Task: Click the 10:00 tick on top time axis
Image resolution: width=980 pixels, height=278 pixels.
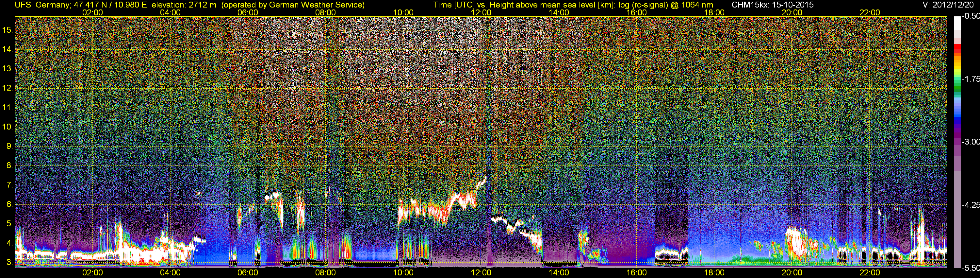Action: click(x=403, y=12)
